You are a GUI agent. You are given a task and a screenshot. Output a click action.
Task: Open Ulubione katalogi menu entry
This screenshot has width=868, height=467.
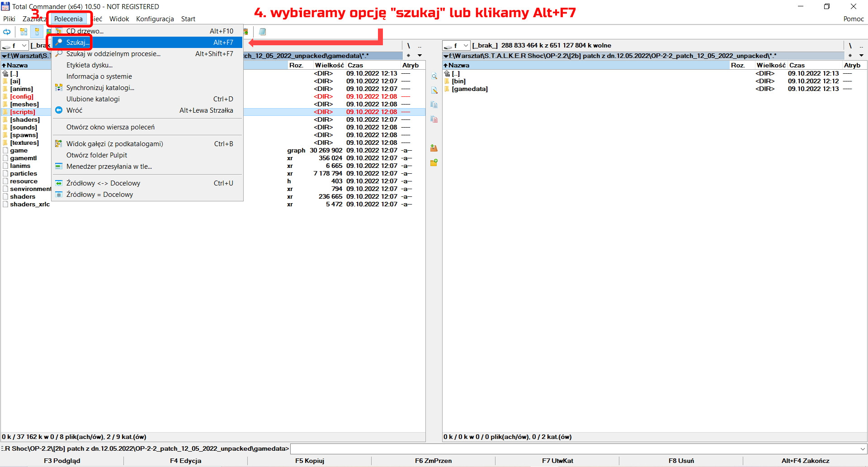147,99
